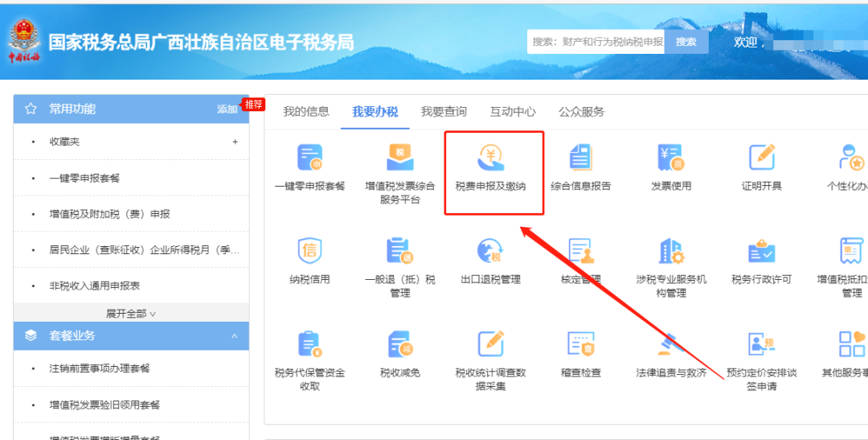Switch to 我要办税 tab

click(375, 112)
